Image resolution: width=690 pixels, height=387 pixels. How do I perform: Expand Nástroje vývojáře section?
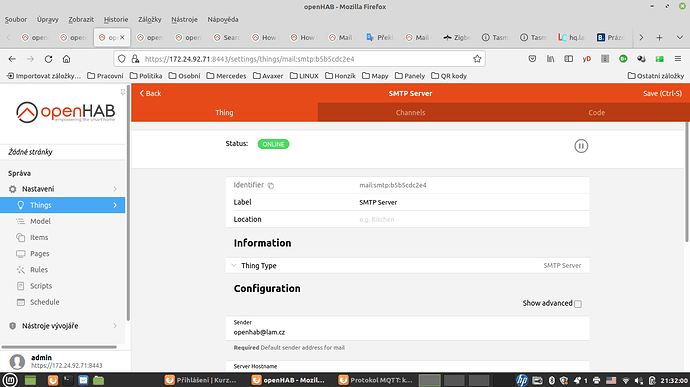click(x=62, y=326)
